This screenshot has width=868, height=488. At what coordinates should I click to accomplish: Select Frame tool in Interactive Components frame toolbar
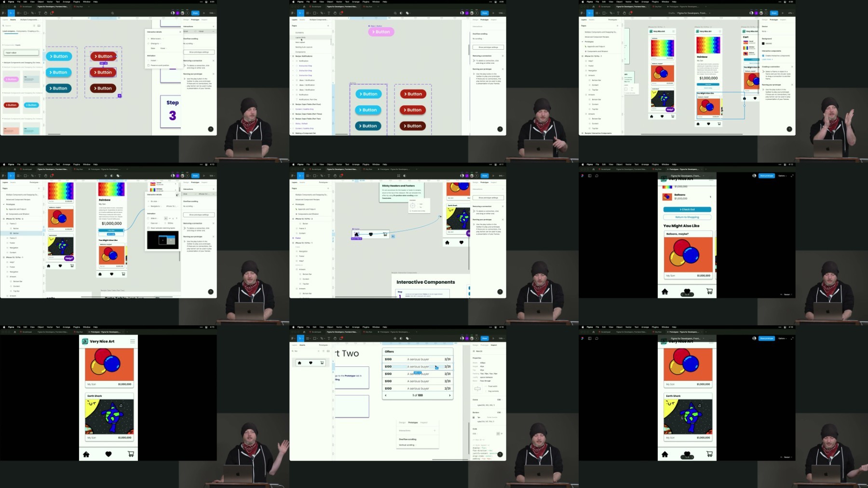pos(308,176)
